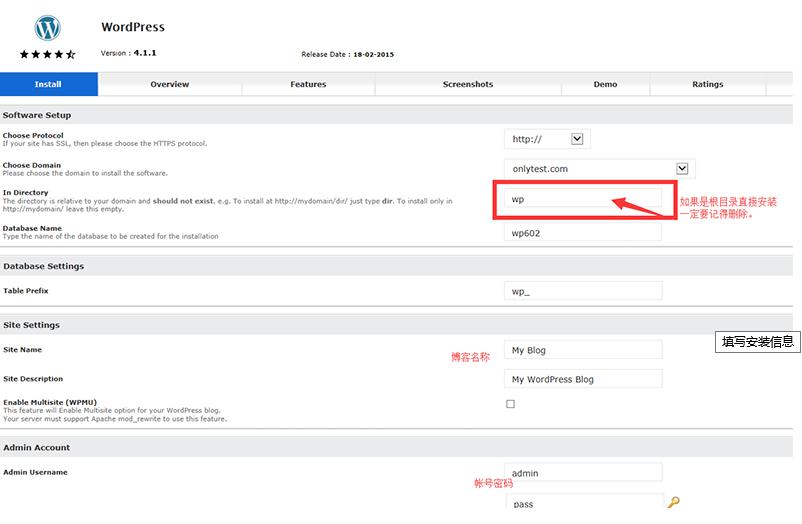Click the In Directory field containing wp
This screenshot has width=802, height=524.
pyautogui.click(x=583, y=199)
